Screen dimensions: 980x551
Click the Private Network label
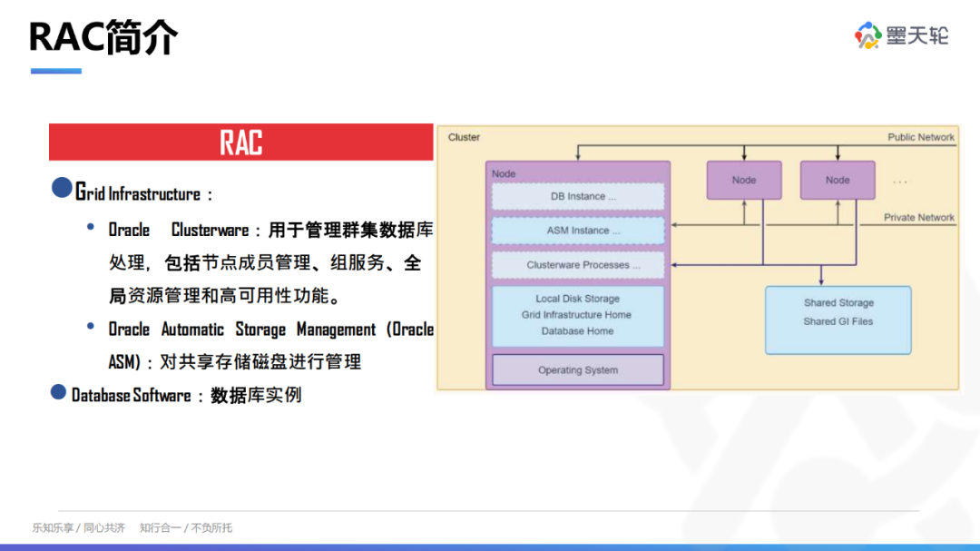coord(918,218)
